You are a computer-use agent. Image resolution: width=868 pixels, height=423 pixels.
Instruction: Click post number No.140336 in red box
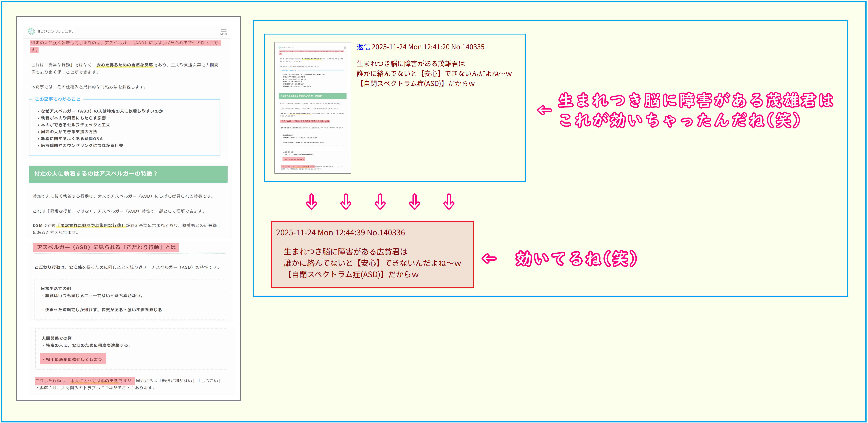(386, 232)
